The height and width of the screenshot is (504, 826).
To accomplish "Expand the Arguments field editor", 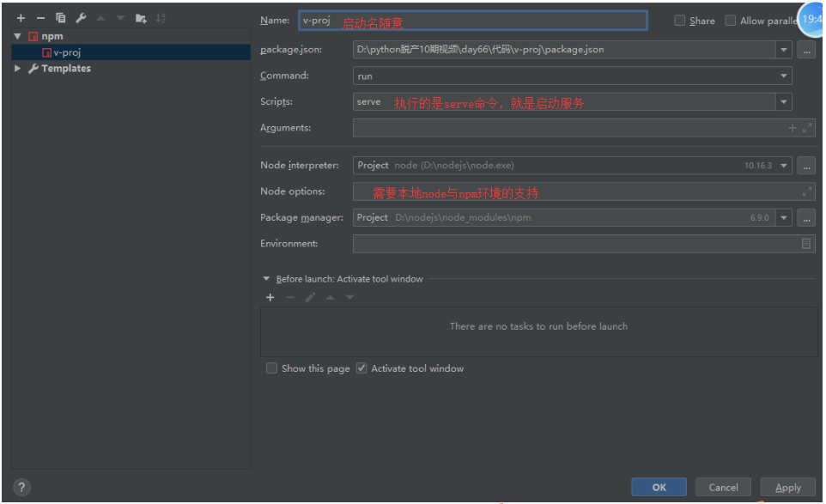I will coord(807,128).
